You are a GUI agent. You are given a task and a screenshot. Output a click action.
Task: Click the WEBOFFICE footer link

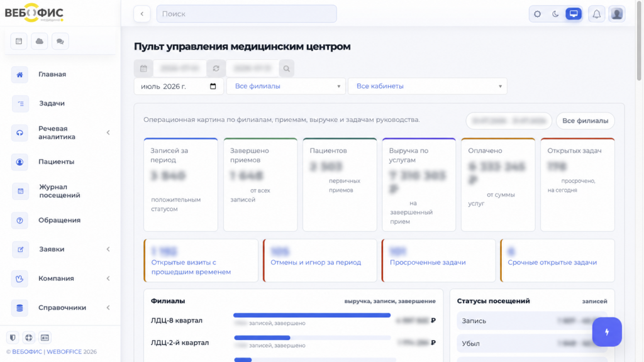64,352
